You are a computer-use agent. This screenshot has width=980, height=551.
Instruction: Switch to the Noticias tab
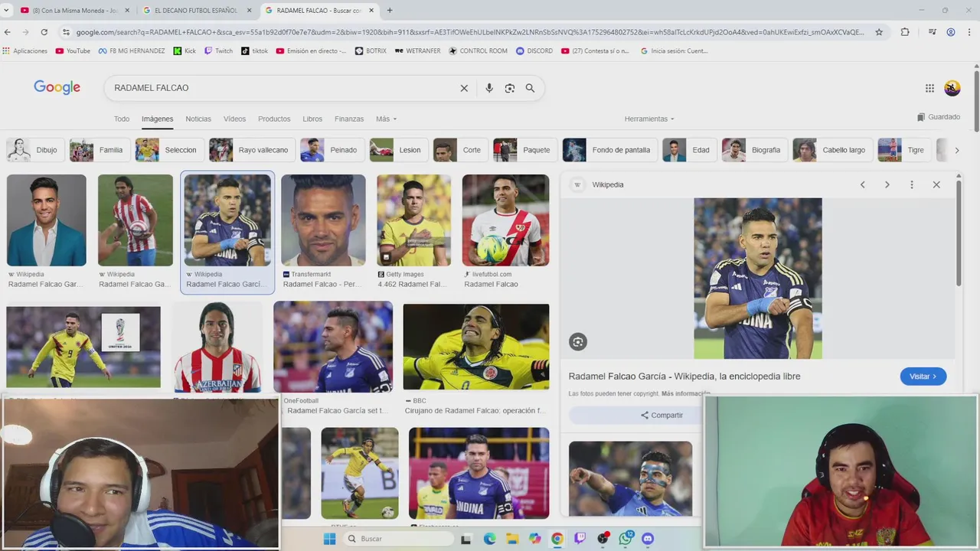(x=198, y=119)
